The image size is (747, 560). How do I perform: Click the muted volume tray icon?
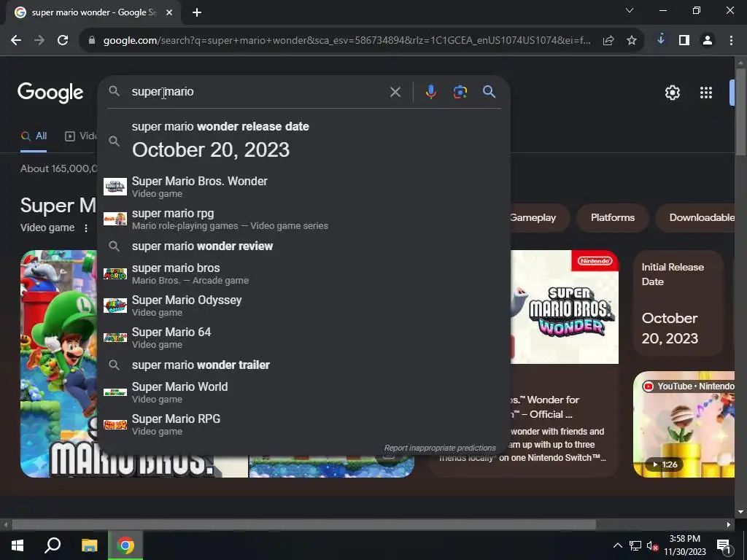coord(653,545)
